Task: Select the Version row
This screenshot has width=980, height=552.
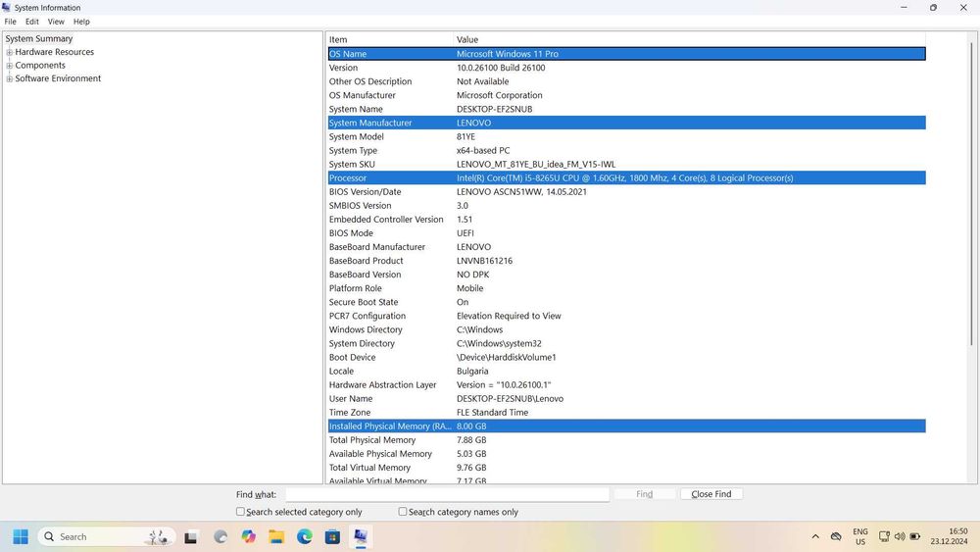Action: pos(626,68)
